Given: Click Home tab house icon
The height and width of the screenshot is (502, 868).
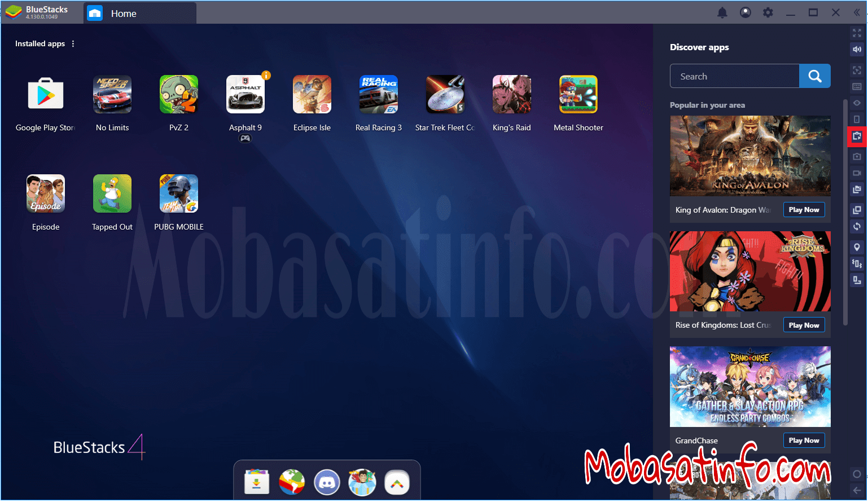Looking at the screenshot, I should (95, 14).
